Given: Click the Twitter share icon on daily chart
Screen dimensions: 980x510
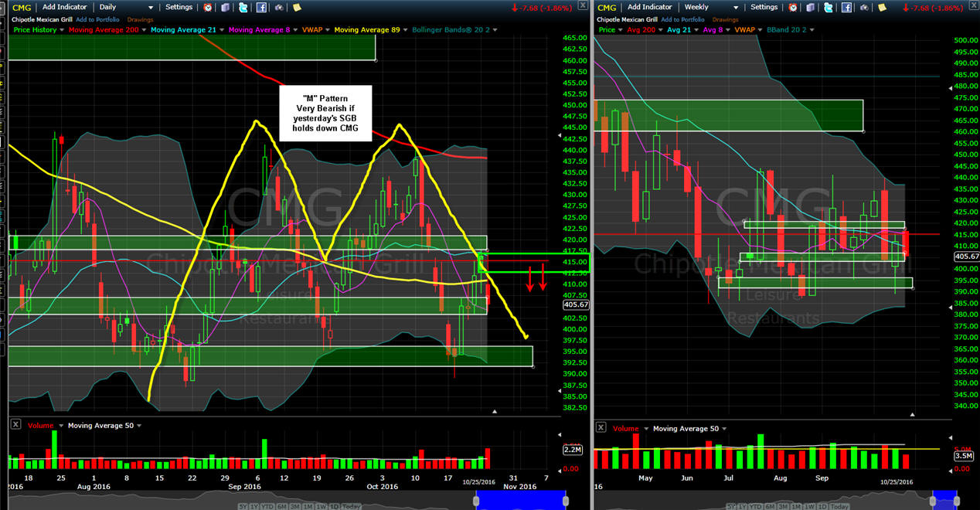Looking at the screenshot, I should 243,8.
